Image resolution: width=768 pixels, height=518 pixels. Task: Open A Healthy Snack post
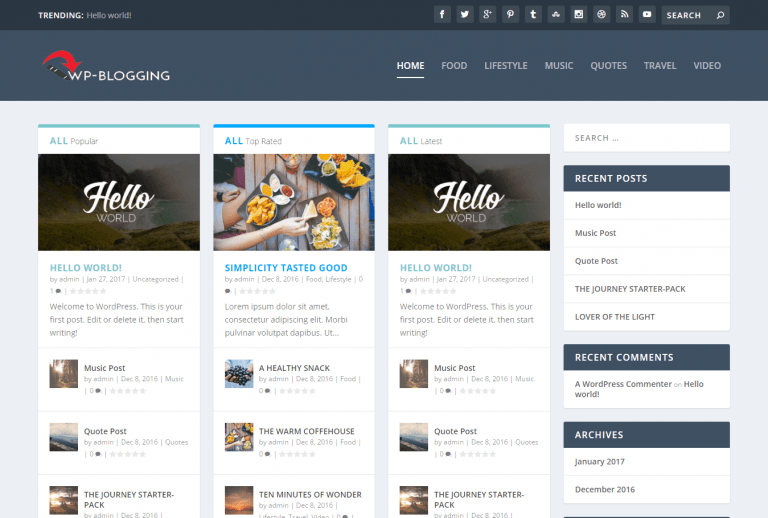tap(294, 368)
